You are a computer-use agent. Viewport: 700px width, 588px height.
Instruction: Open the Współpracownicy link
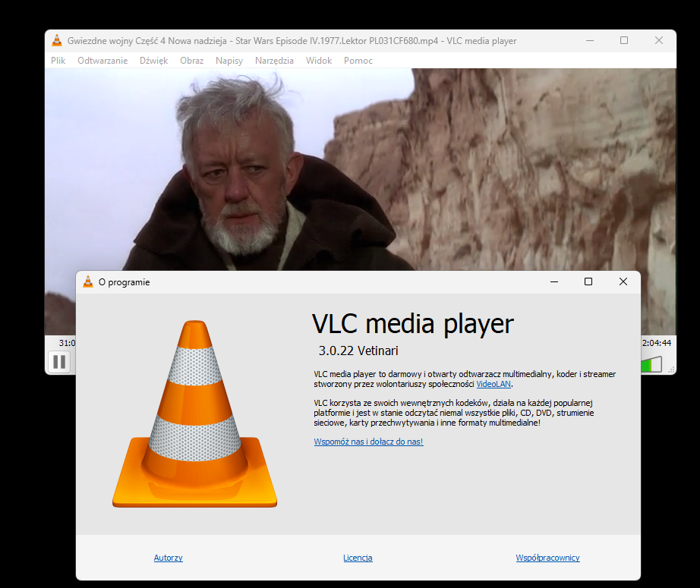tap(547, 558)
